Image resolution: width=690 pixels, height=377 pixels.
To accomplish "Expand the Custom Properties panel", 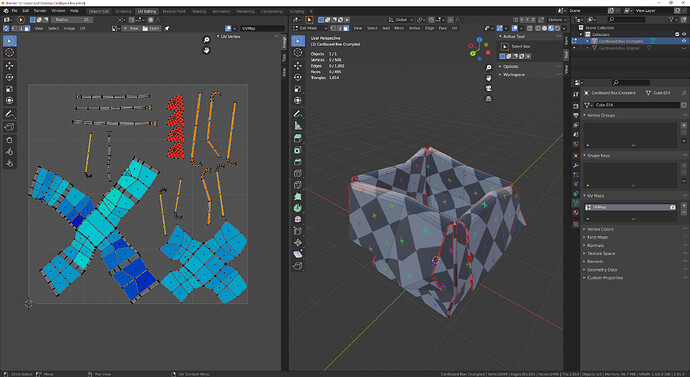I will click(x=603, y=278).
